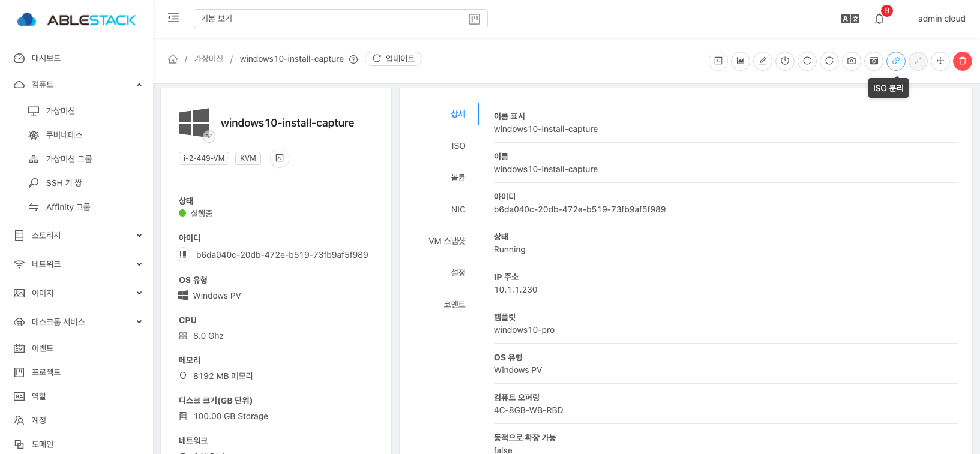
Task: Open 쿠버네테스 in the sidebar
Action: 64,135
